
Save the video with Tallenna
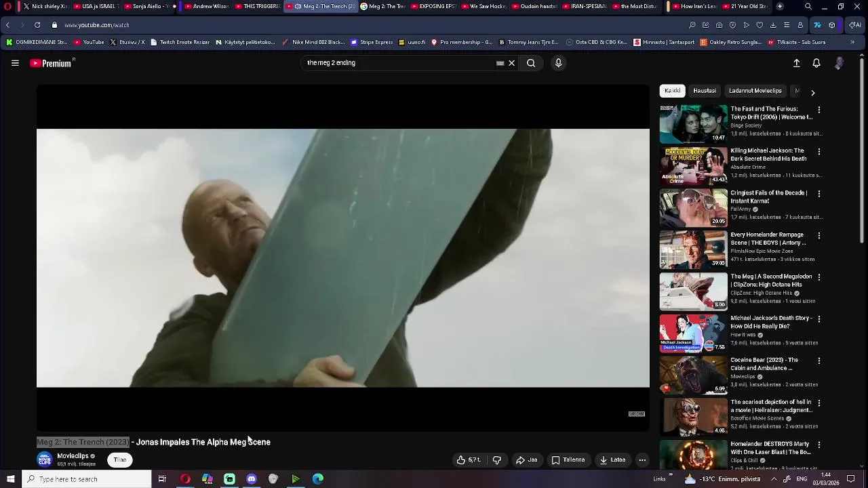click(x=568, y=460)
